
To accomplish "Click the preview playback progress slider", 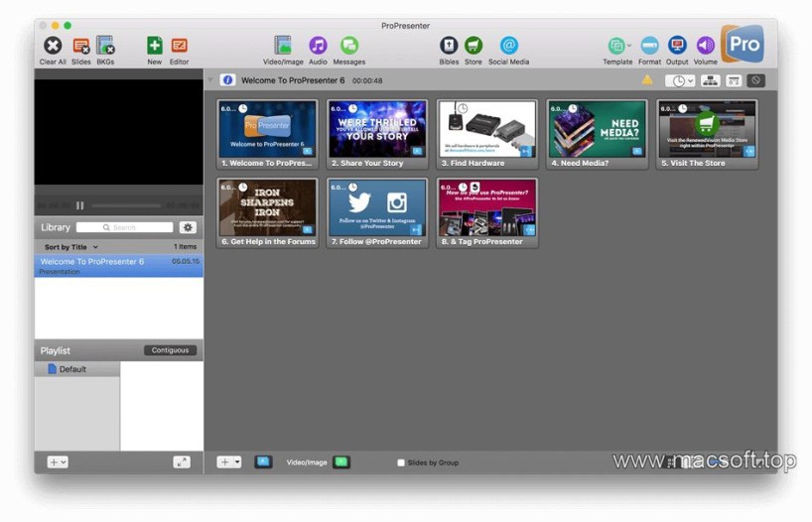I will [125, 205].
